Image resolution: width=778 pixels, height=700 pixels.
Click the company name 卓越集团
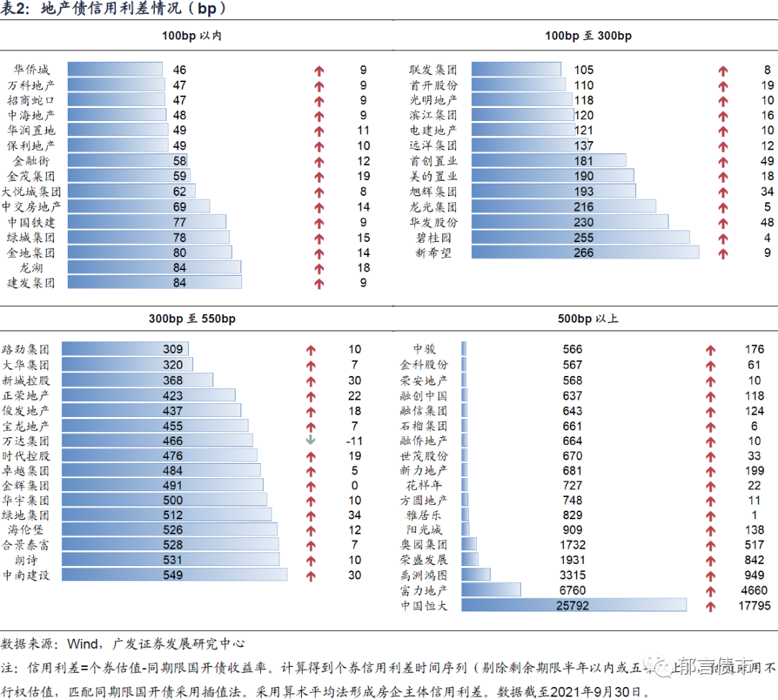point(26,471)
